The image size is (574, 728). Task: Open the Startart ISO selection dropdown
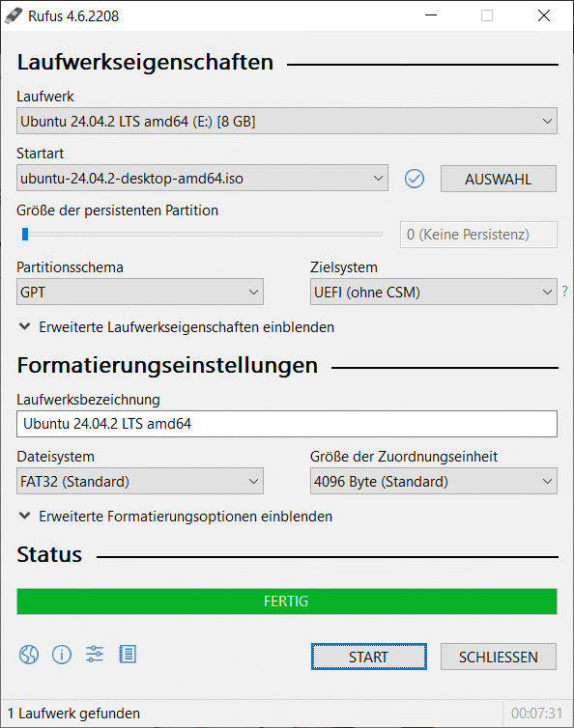pos(202,178)
